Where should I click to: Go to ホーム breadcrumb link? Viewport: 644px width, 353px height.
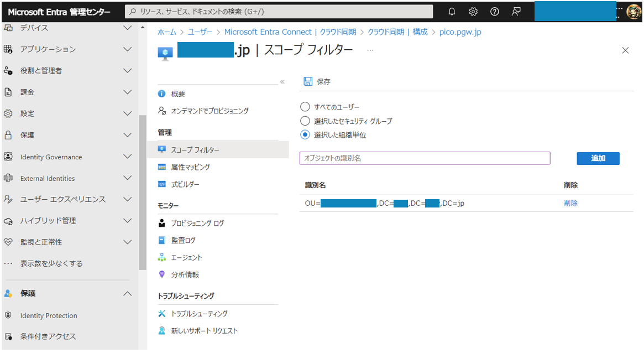(167, 32)
